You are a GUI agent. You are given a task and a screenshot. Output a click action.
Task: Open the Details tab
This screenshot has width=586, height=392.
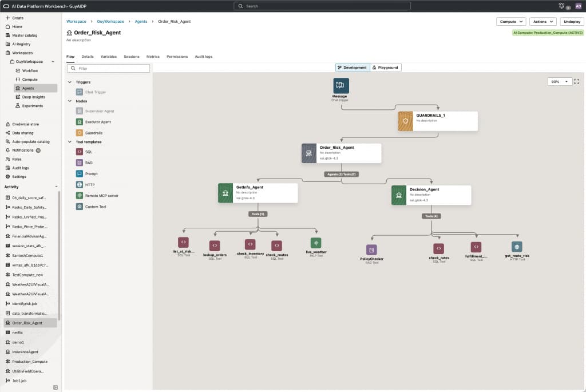tap(88, 57)
